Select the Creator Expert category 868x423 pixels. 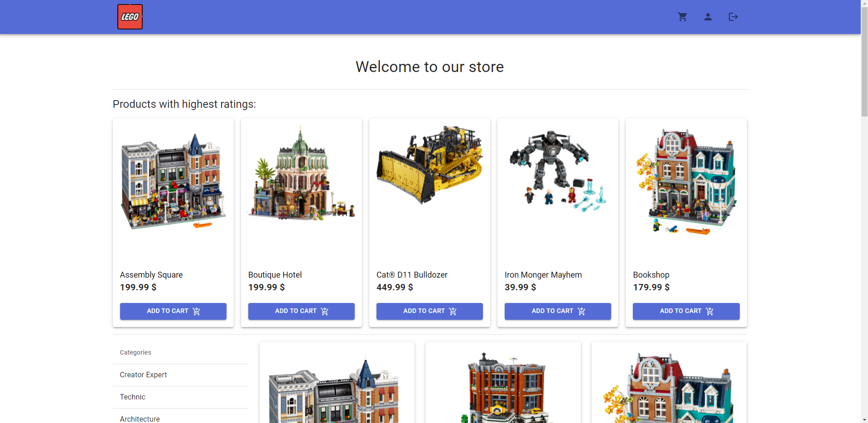tap(181, 375)
